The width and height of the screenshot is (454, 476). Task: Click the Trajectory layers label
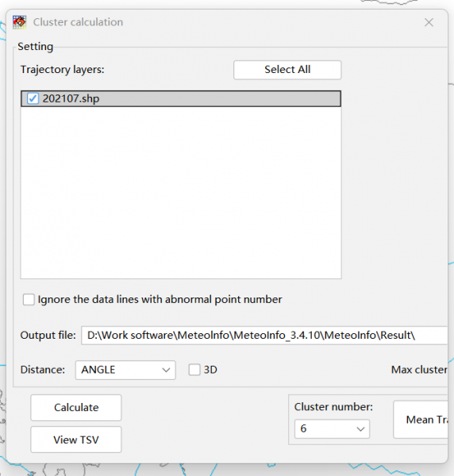[62, 70]
